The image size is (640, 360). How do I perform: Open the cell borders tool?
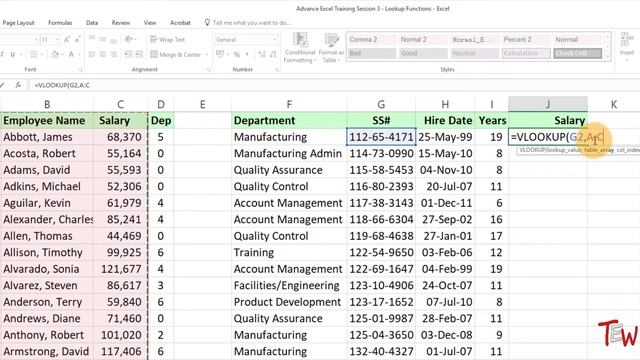tap(33, 54)
